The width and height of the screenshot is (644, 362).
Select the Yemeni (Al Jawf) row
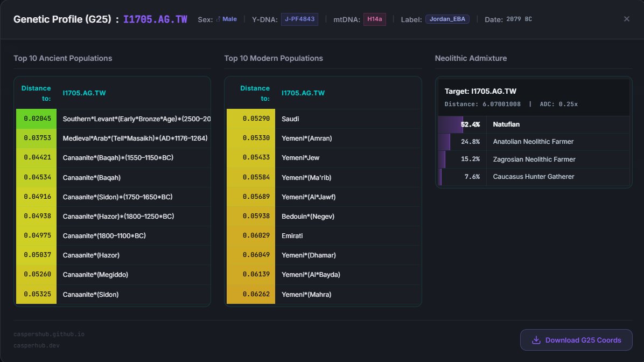[324, 197]
